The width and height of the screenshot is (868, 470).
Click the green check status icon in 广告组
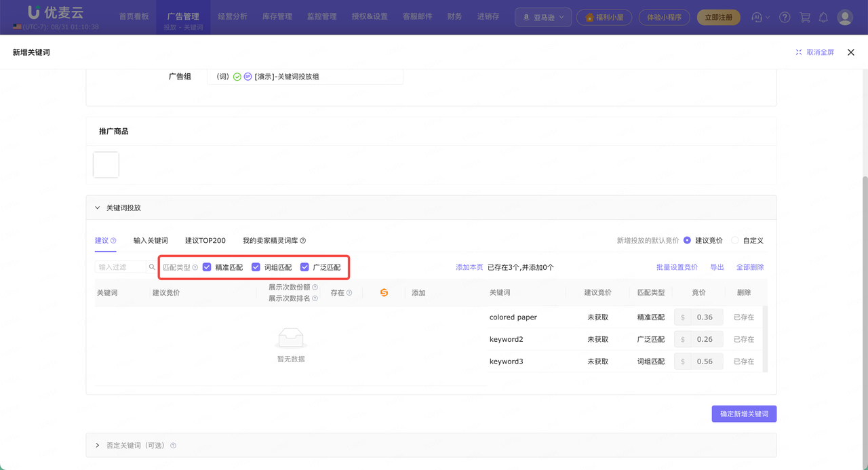237,77
